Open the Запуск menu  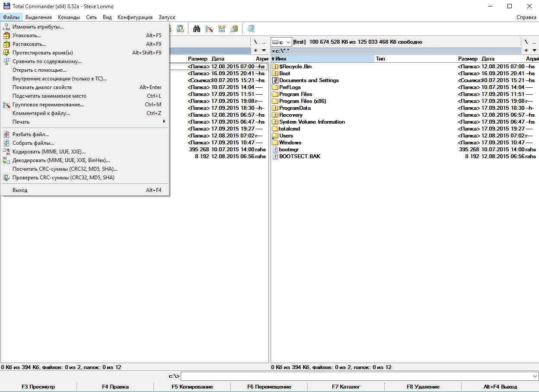pyautogui.click(x=167, y=17)
